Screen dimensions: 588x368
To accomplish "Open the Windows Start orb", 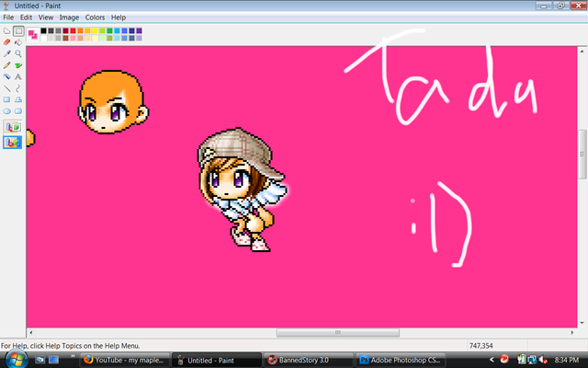I will (15, 360).
